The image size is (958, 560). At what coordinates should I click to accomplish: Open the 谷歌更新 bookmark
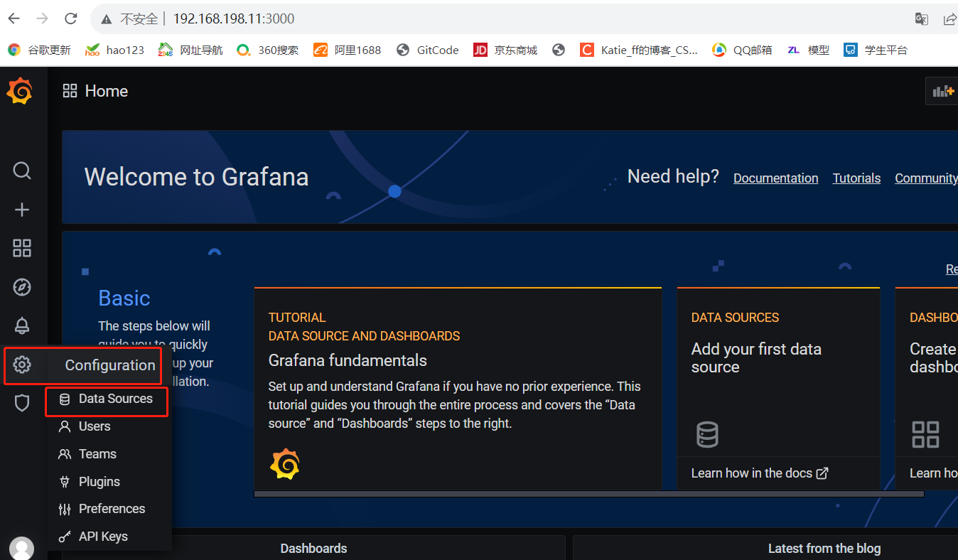[39, 50]
